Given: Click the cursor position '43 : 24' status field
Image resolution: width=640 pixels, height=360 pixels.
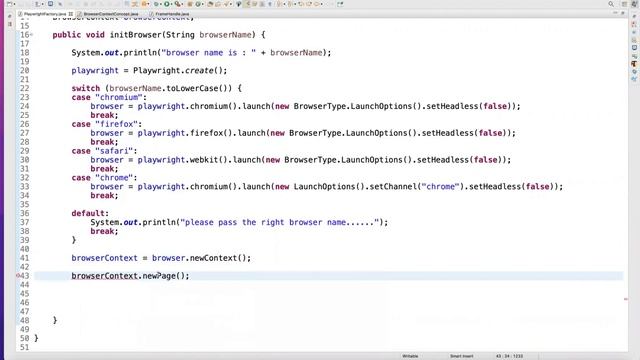Looking at the screenshot, I should point(509,356).
